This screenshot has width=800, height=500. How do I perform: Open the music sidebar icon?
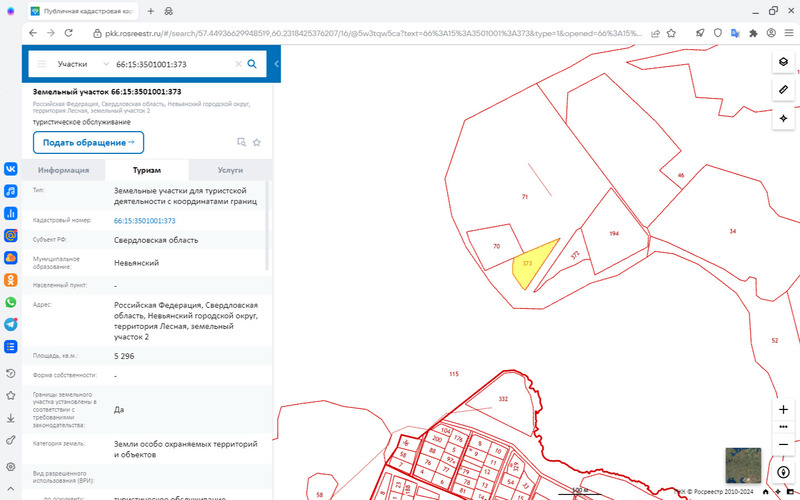tap(11, 191)
